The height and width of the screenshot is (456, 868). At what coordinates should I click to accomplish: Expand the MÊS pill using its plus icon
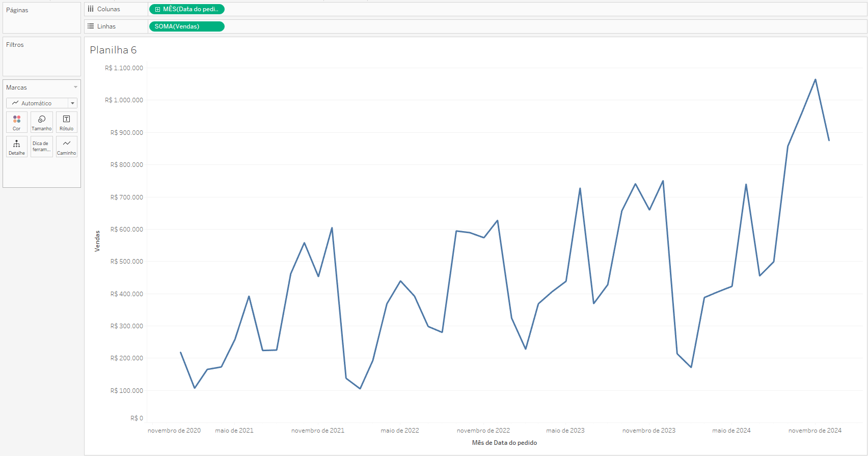[157, 9]
